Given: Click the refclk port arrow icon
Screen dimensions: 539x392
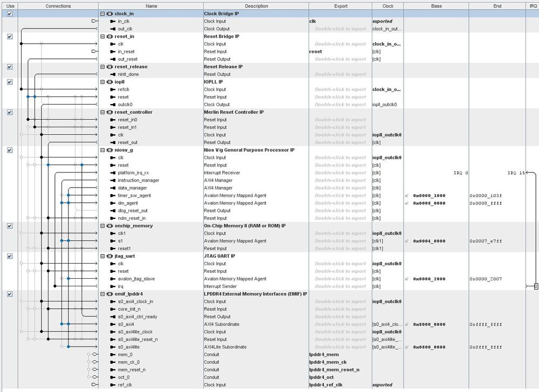Looking at the screenshot, I should click(x=113, y=90).
